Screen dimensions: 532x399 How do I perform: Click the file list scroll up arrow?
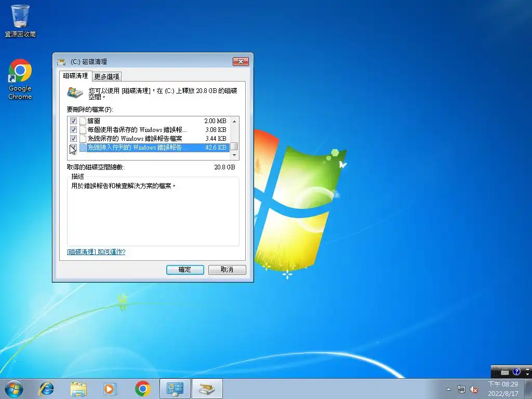pos(234,121)
